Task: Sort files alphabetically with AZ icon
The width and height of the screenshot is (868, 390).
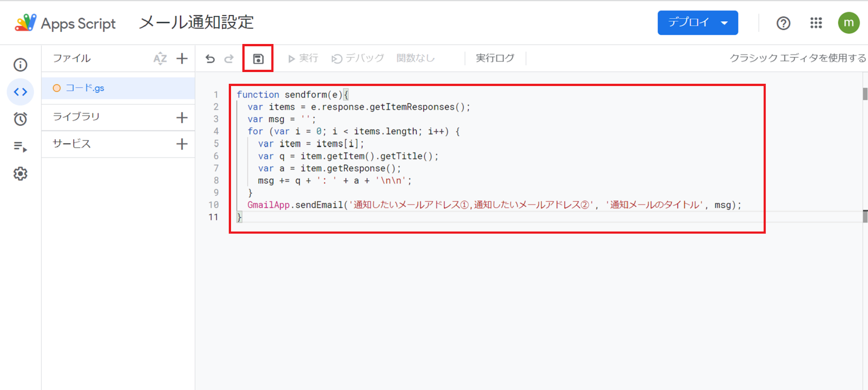Action: click(x=160, y=58)
